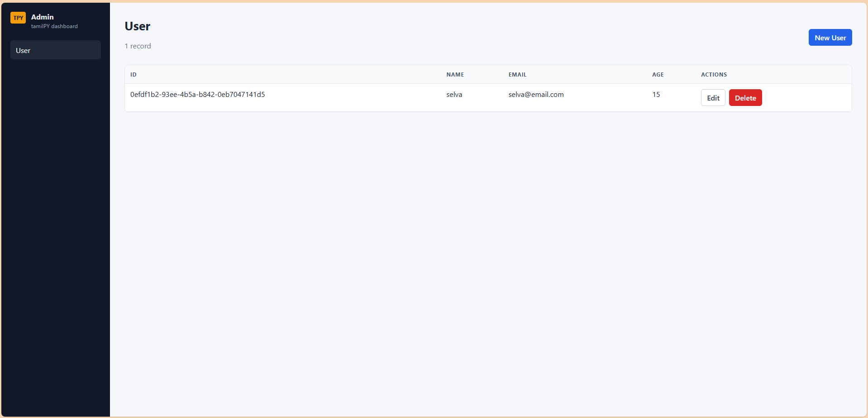Click the email selva@email.com
The width and height of the screenshot is (868, 418).
[536, 95]
